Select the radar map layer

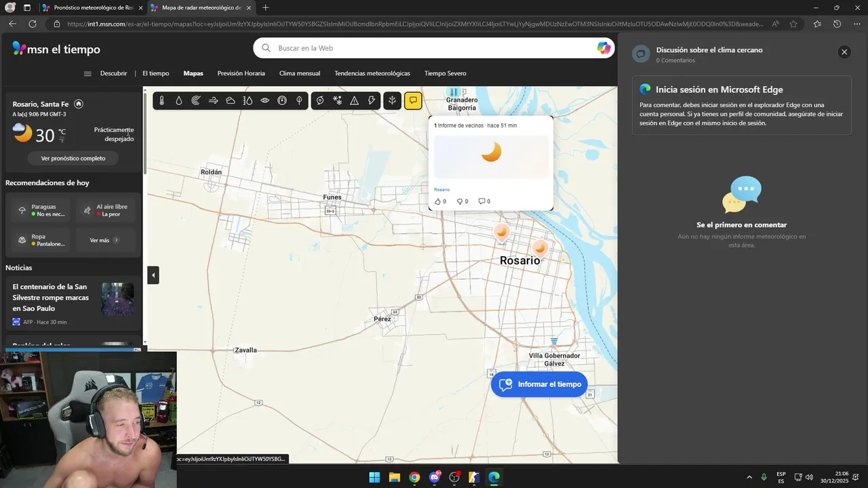pos(196,100)
